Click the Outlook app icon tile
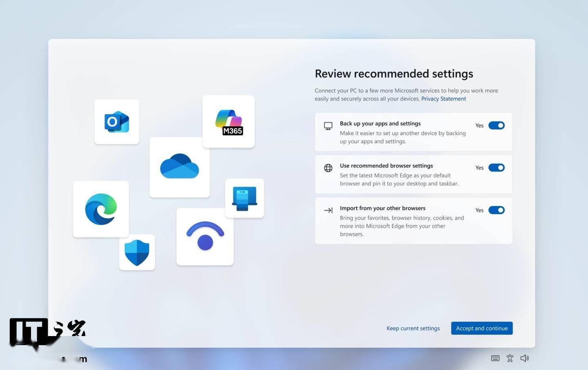The image size is (588, 370). [117, 121]
